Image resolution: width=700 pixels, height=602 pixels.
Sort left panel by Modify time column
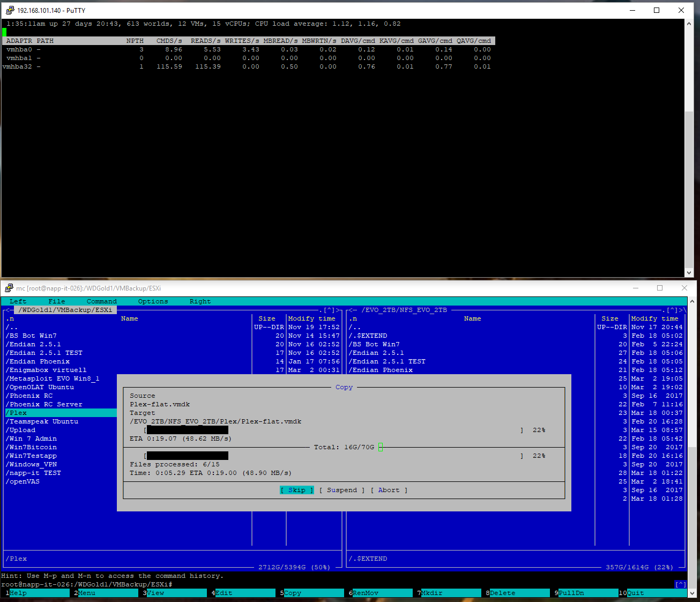[x=311, y=318]
